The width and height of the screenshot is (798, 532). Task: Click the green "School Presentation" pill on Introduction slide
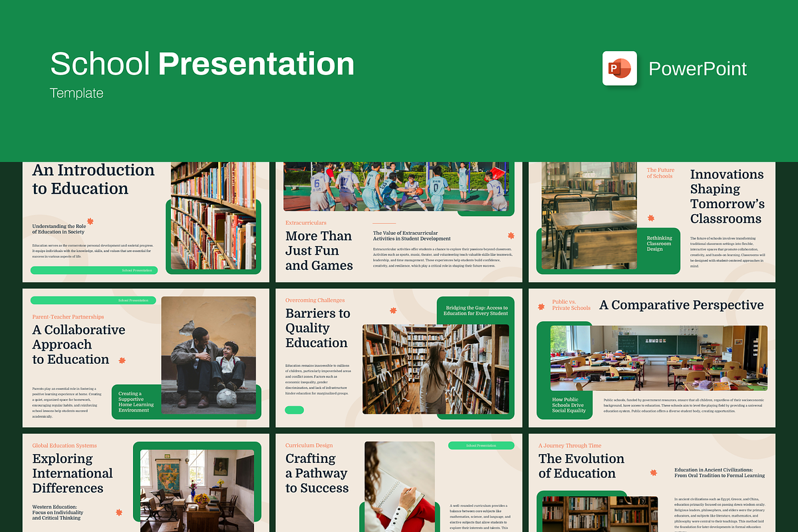[94, 270]
